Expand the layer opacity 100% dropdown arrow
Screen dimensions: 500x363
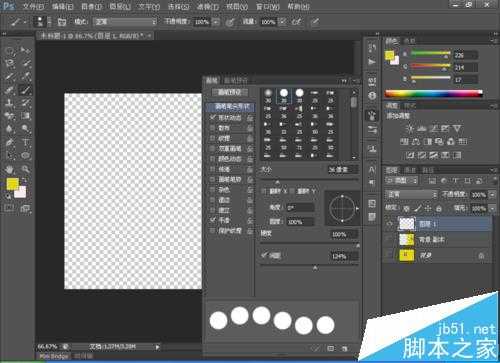tap(492, 195)
